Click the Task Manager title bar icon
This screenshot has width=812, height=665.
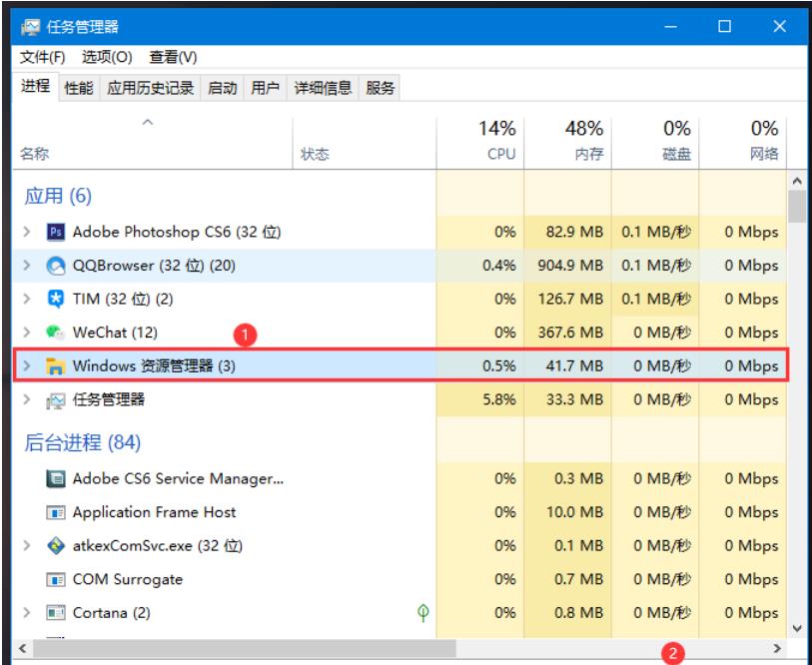tap(31, 27)
